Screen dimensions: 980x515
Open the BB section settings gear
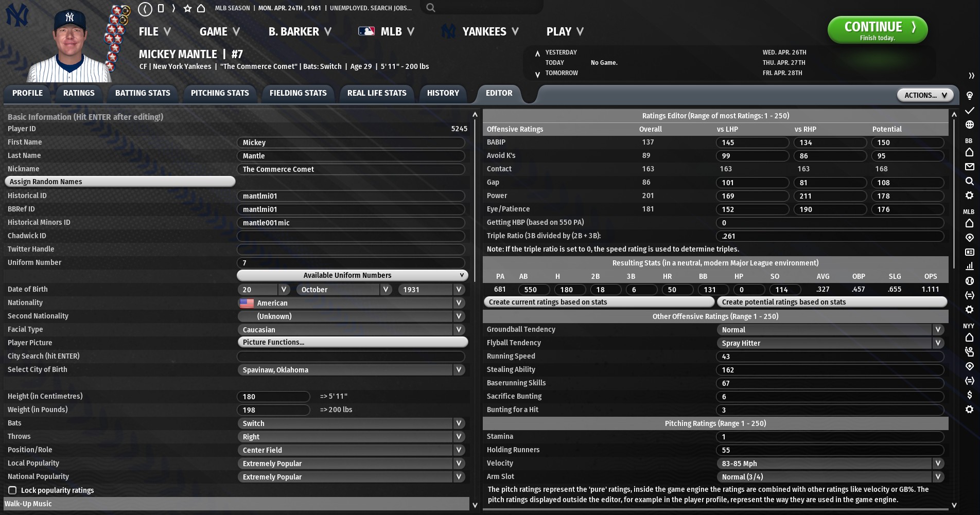coord(969,196)
